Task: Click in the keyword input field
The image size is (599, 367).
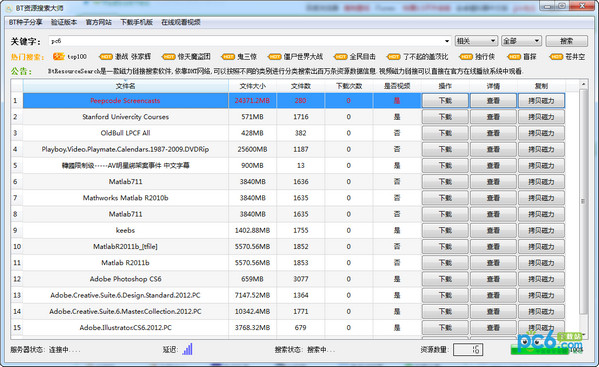Action: point(246,41)
